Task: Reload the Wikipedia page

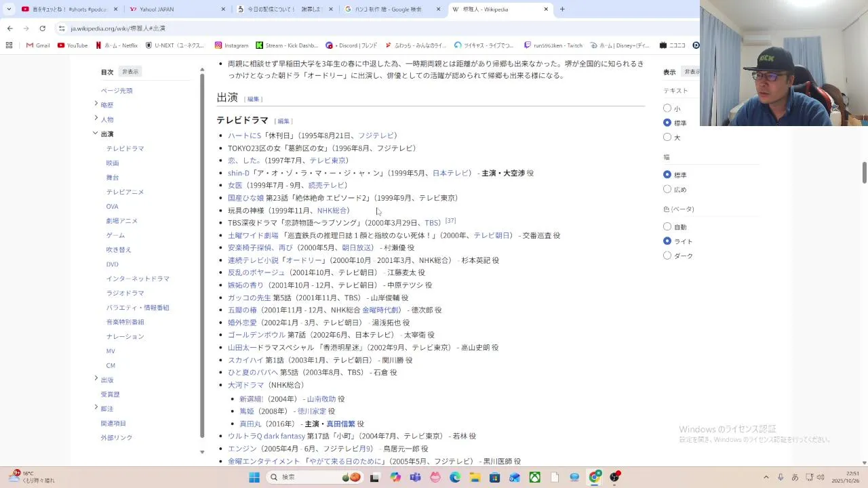Action: tap(42, 28)
